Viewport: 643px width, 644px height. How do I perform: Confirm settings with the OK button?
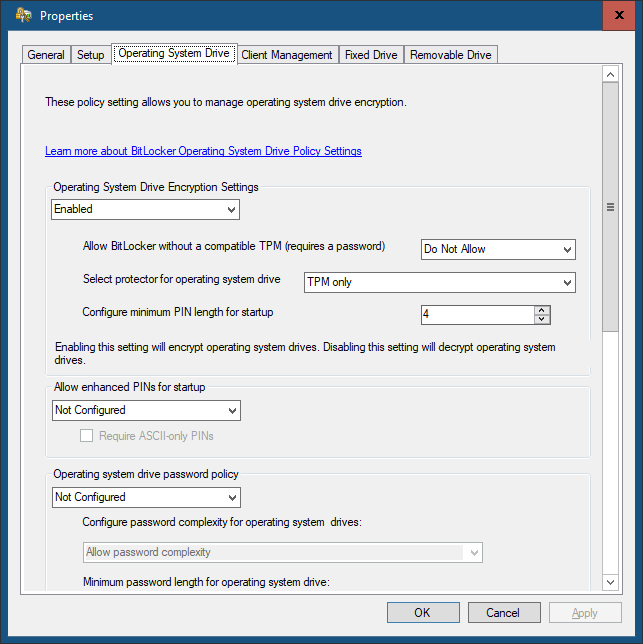[423, 612]
